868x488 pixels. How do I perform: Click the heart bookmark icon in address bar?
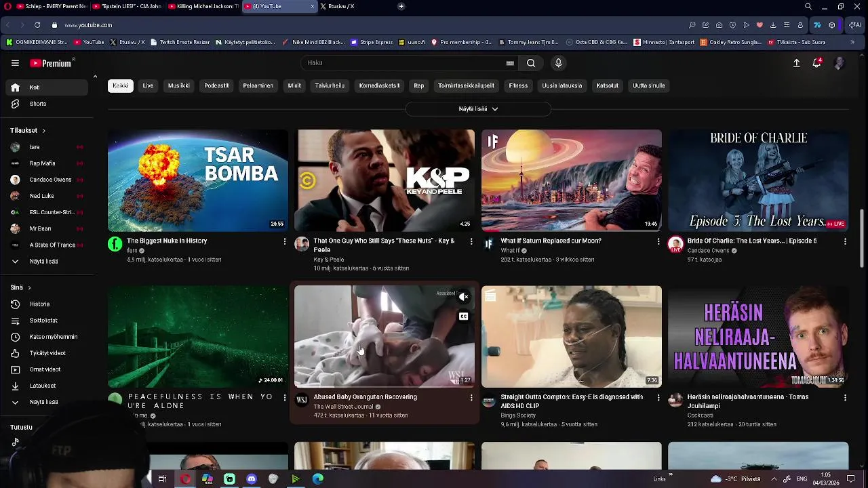(759, 25)
